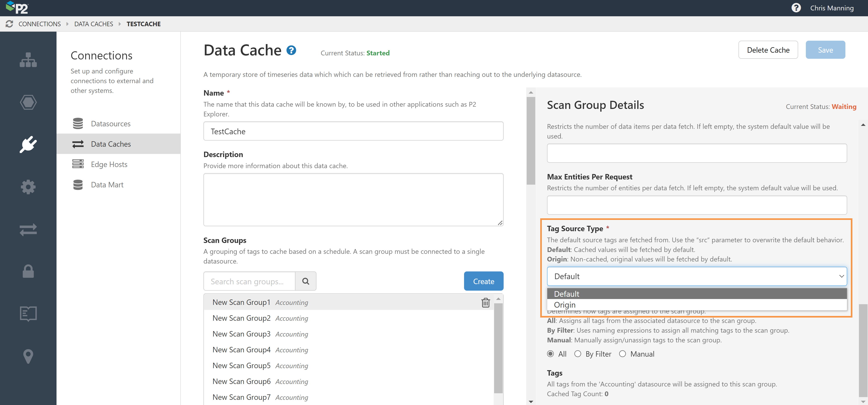Choose the Manual tag assignment radio
The height and width of the screenshot is (405, 868).
(x=622, y=354)
